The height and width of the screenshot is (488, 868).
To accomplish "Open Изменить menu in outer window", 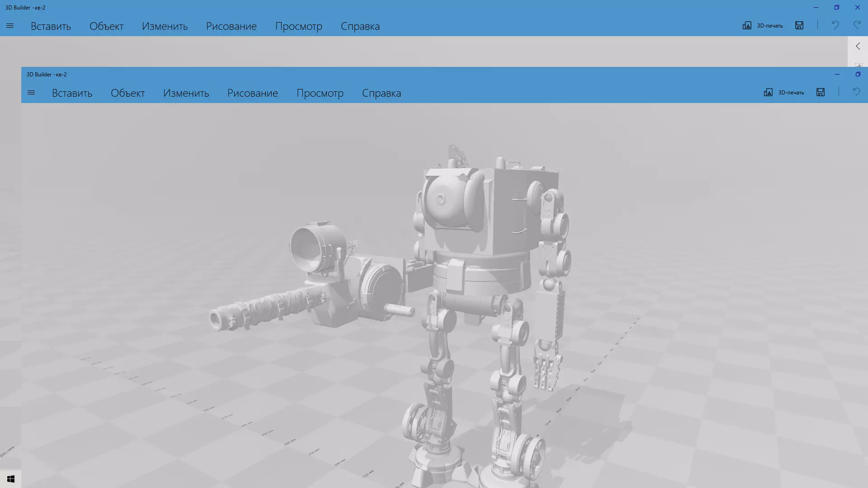I will point(165,26).
